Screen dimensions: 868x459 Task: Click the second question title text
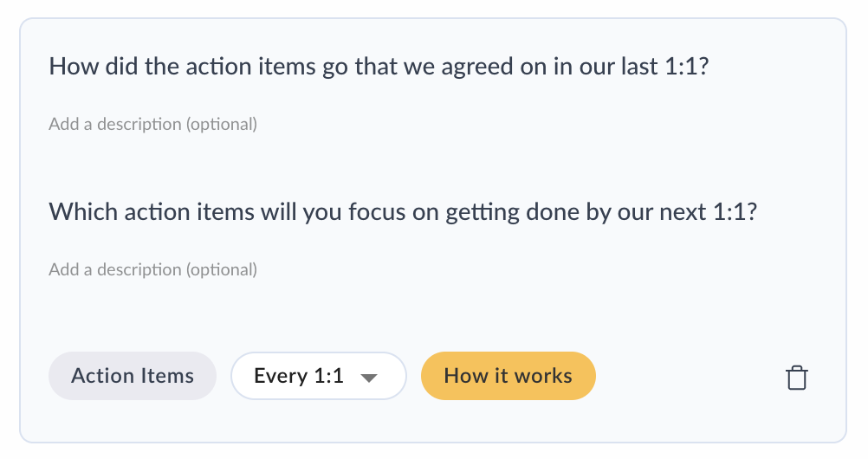point(403,211)
